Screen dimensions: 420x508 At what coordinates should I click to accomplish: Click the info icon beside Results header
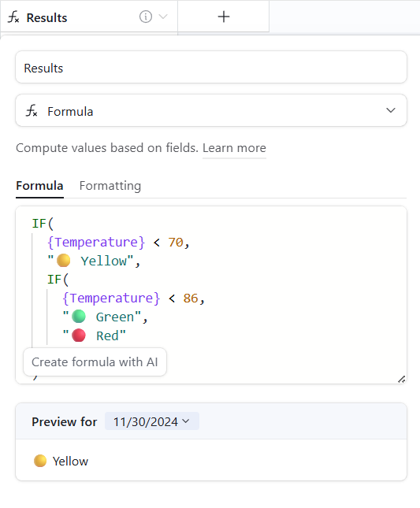(146, 17)
